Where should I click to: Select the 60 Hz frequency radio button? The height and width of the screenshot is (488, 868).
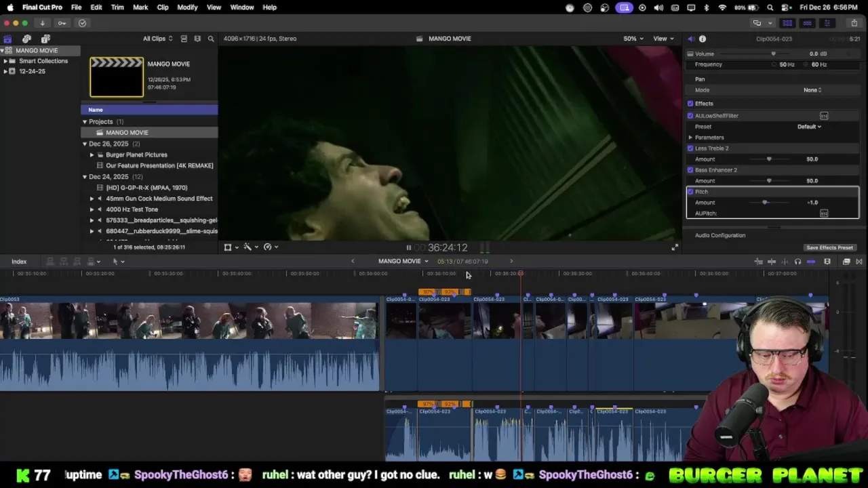click(806, 64)
